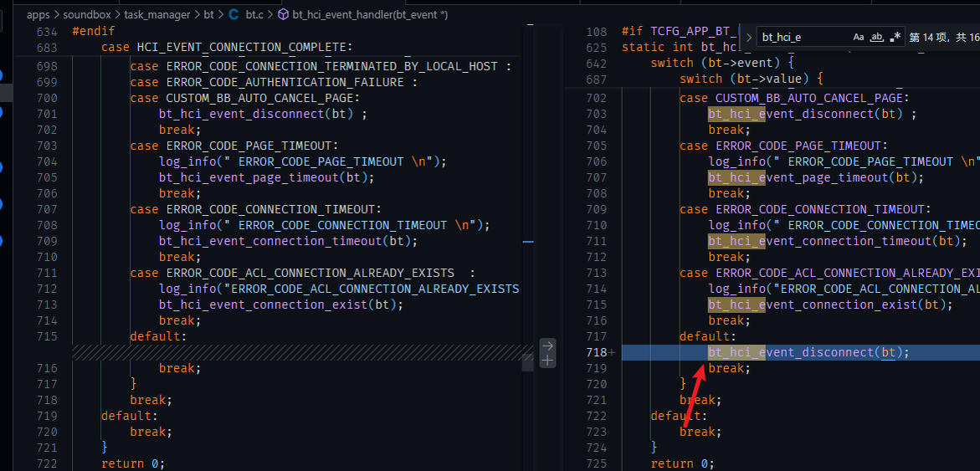This screenshot has width=980, height=471.
Task: Click the default: label on left line 715
Action: (158, 336)
